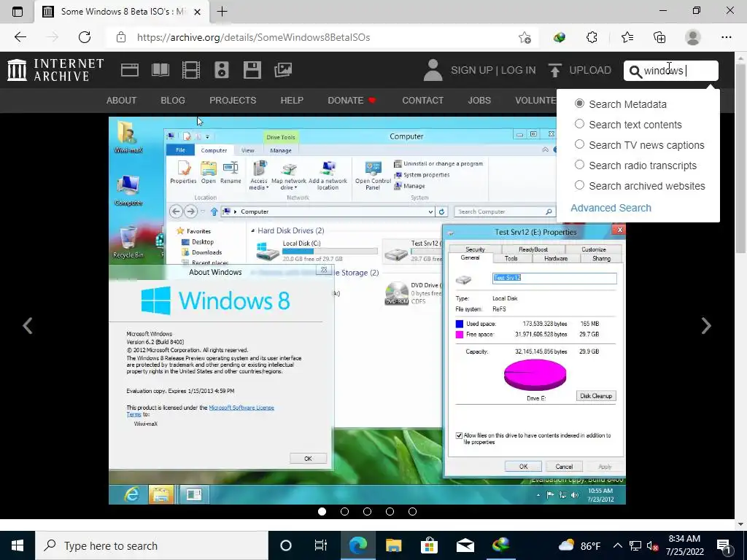Open the Windows Start menu

point(18,545)
